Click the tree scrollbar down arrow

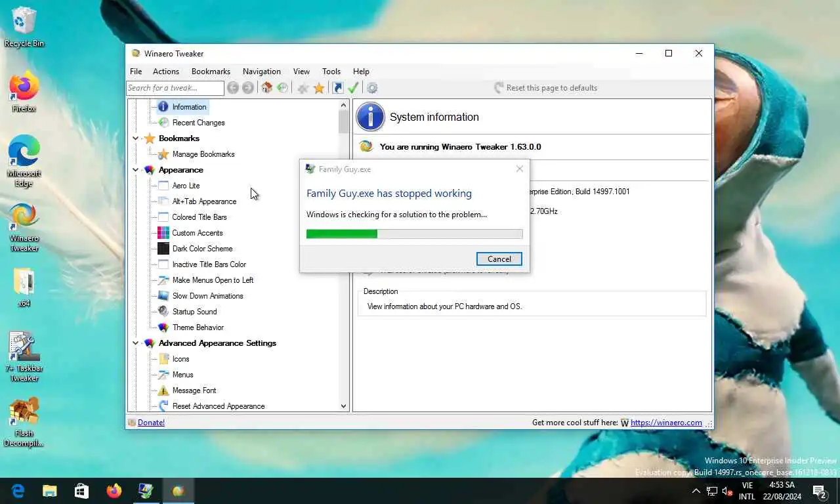pos(343,406)
